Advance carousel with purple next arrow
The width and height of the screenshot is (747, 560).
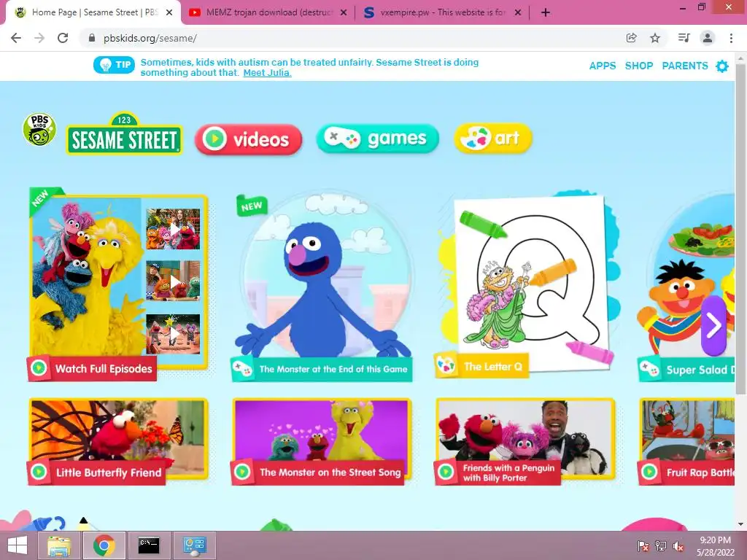(x=713, y=326)
